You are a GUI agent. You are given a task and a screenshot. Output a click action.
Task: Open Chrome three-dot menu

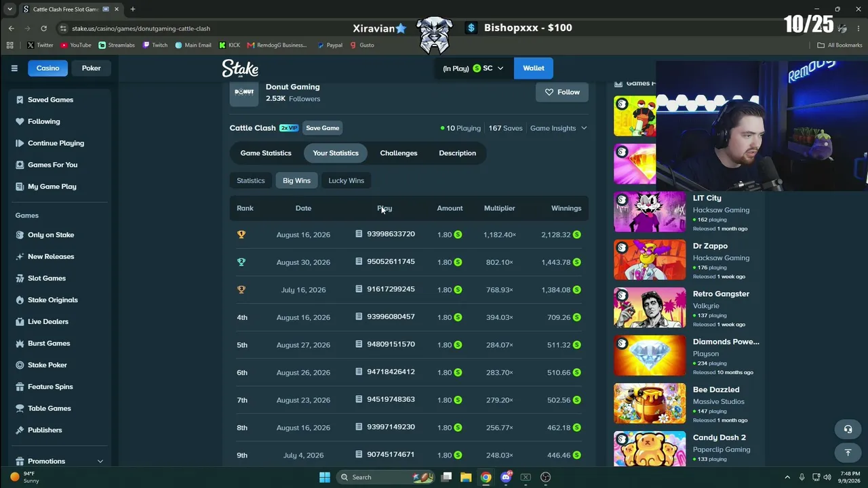pyautogui.click(x=859, y=28)
